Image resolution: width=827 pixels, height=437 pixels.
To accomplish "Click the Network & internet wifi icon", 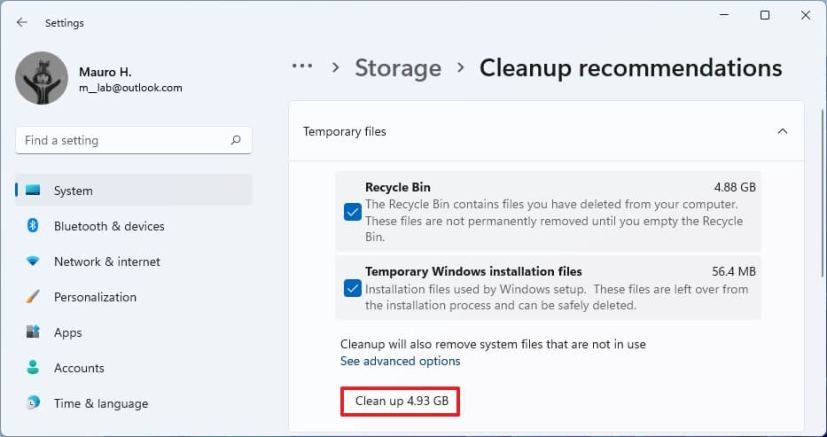I will (x=33, y=262).
